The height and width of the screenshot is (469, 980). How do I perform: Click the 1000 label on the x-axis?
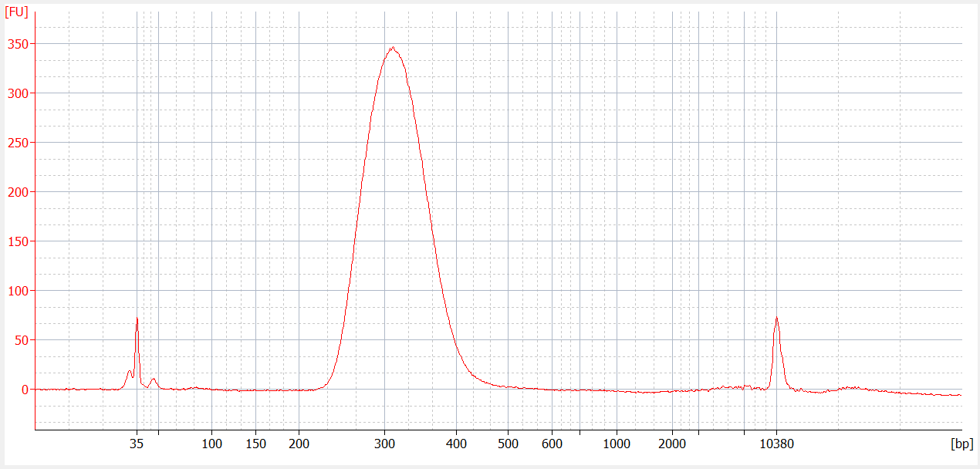pos(616,444)
